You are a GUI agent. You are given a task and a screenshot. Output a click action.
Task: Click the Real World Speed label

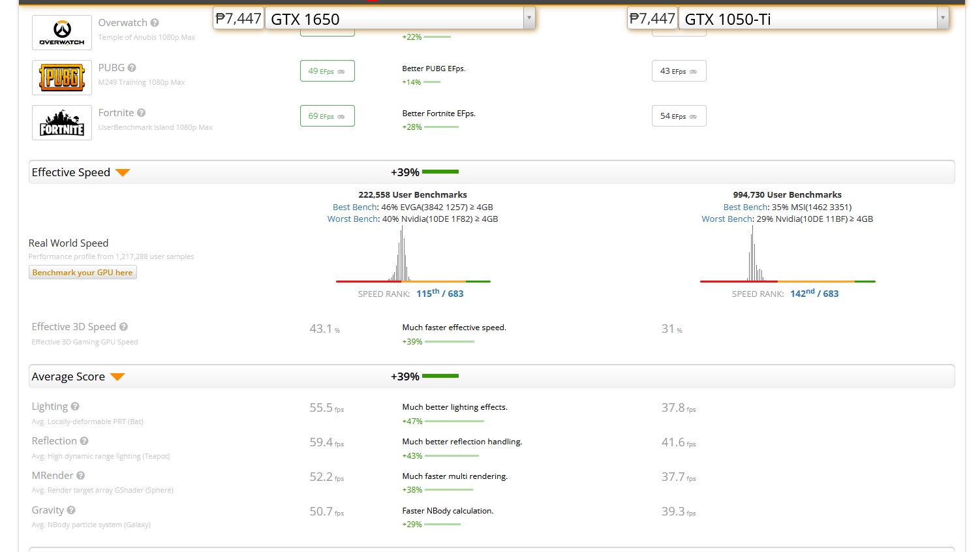point(69,243)
